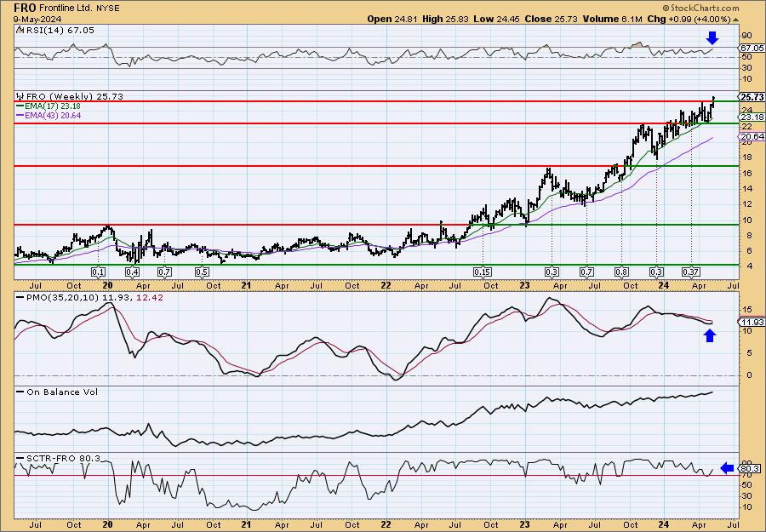The image size is (766, 532).
Task: Select the Open 24.81 value
Action: coord(391,19)
